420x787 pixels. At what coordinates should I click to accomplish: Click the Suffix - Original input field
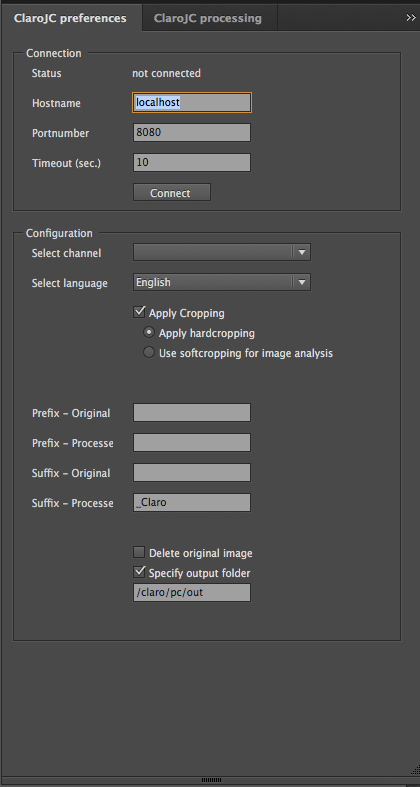pyautogui.click(x=192, y=473)
